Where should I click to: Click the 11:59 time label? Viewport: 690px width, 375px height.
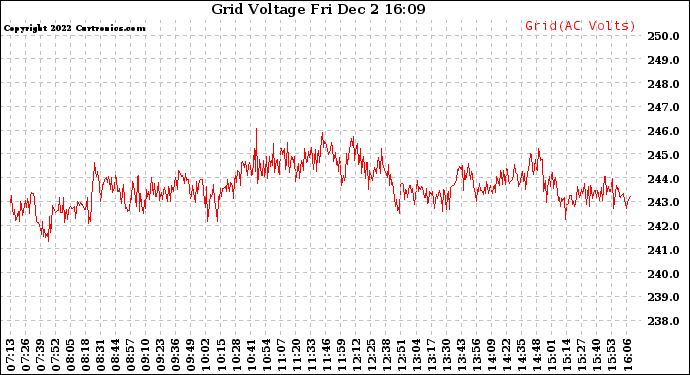click(340, 355)
